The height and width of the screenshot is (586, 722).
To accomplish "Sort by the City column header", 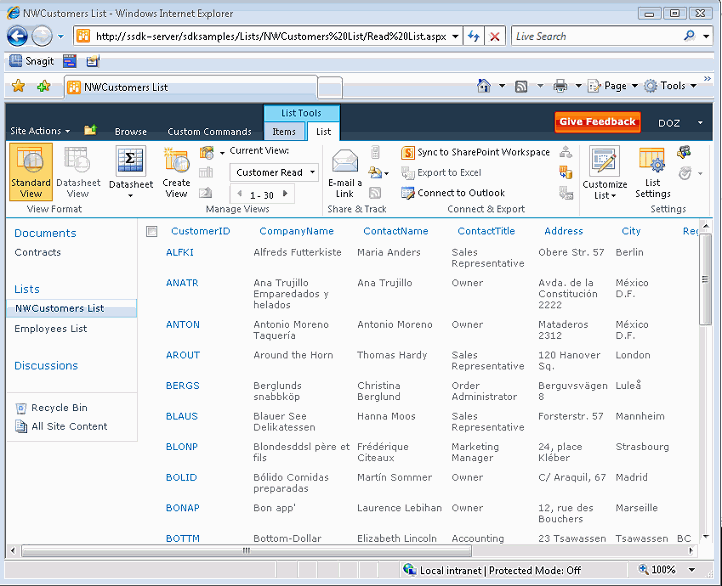I will (x=631, y=231).
